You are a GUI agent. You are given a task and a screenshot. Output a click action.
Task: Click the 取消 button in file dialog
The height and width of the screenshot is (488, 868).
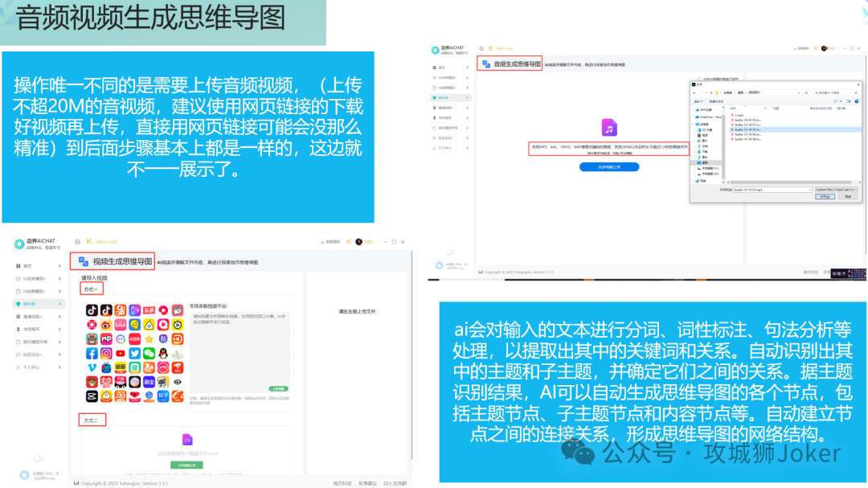(848, 197)
